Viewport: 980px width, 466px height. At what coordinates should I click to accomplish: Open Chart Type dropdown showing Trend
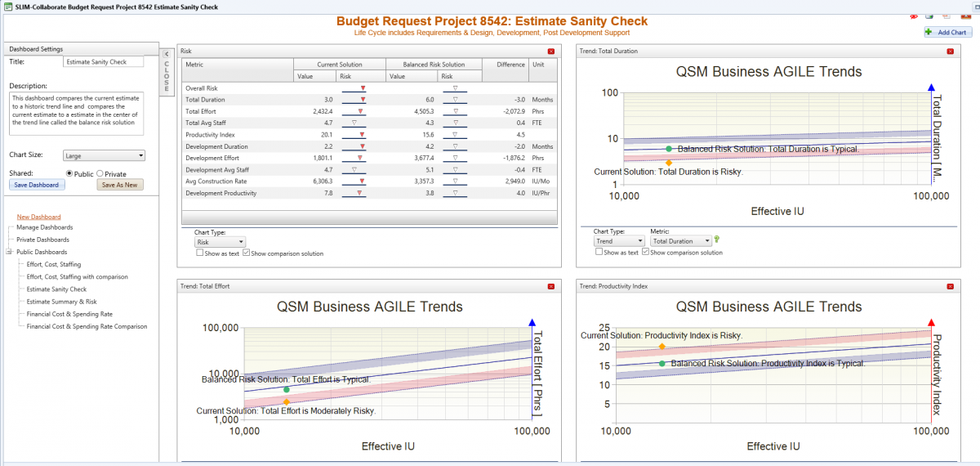(618, 241)
